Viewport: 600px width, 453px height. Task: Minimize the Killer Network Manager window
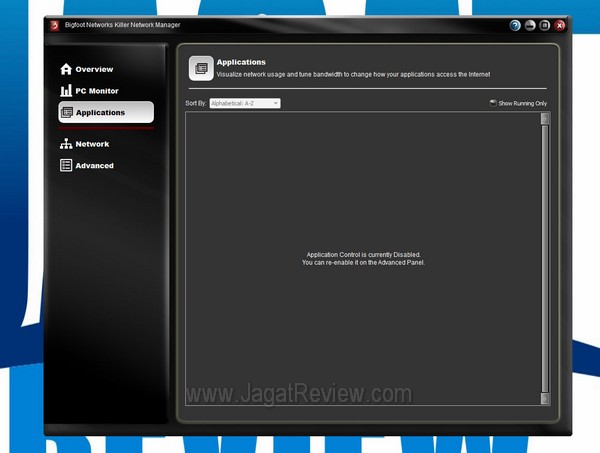click(530, 26)
